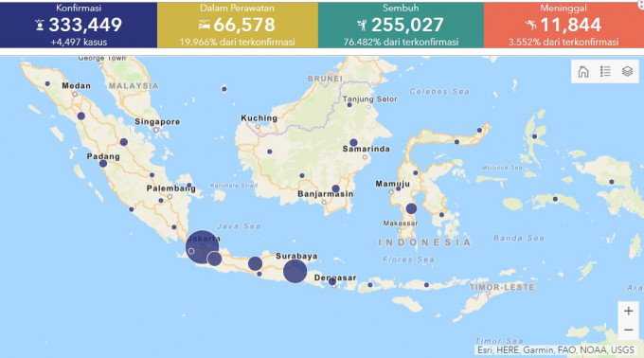Open the map layers icon
The width and height of the screenshot is (644, 358).
coord(627,71)
